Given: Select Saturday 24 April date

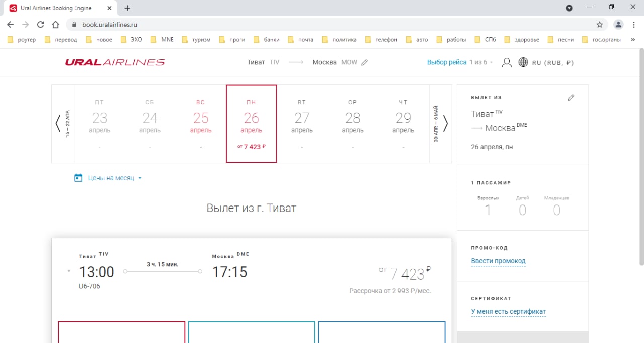Looking at the screenshot, I should (150, 124).
